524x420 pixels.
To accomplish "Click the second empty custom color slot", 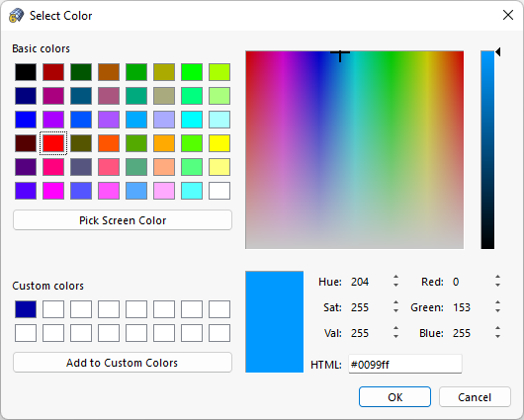I will (81, 309).
